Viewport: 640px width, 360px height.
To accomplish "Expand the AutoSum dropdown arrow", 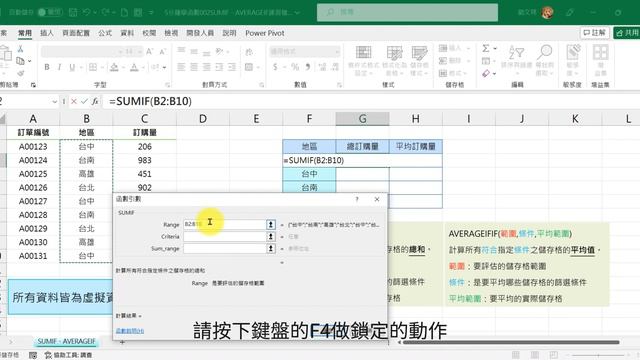I will pyautogui.click(x=495, y=49).
